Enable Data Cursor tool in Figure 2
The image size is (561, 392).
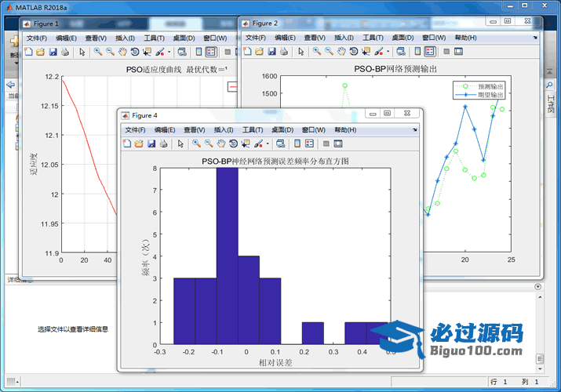pyautogui.click(x=366, y=52)
